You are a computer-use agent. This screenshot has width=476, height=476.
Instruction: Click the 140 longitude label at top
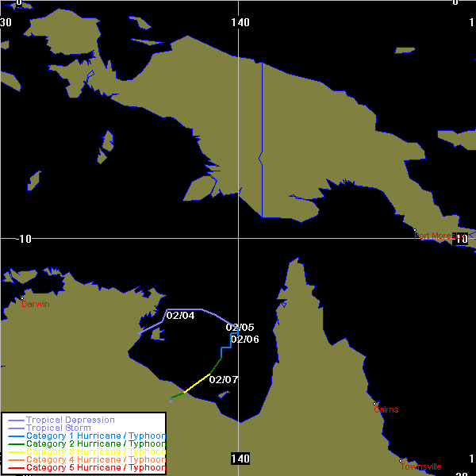(x=241, y=22)
